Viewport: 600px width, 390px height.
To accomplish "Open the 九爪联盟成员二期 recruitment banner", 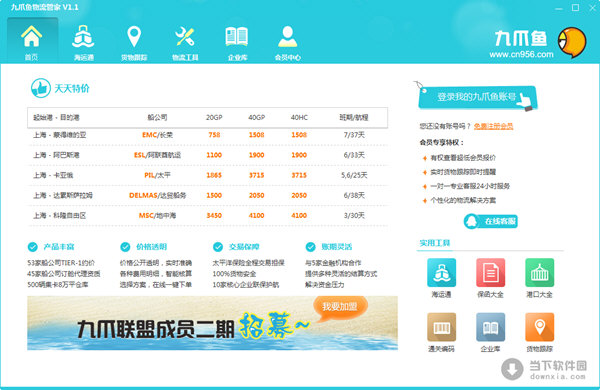I will point(212,323).
